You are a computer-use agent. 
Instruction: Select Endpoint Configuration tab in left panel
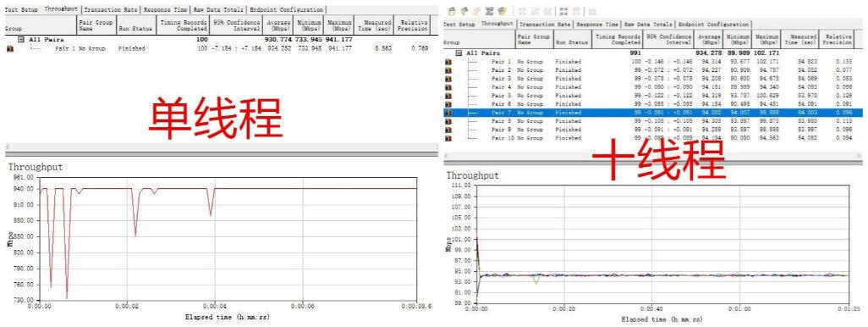coord(286,9)
